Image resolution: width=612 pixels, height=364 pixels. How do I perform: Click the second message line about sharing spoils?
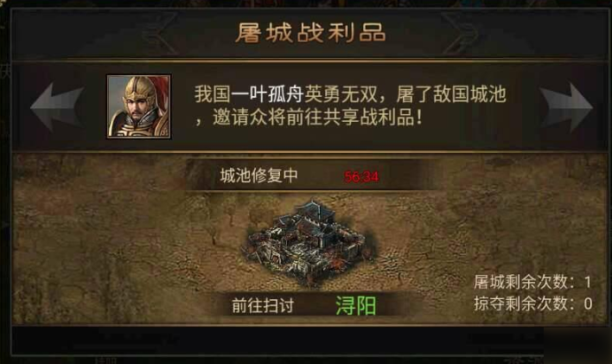click(309, 118)
